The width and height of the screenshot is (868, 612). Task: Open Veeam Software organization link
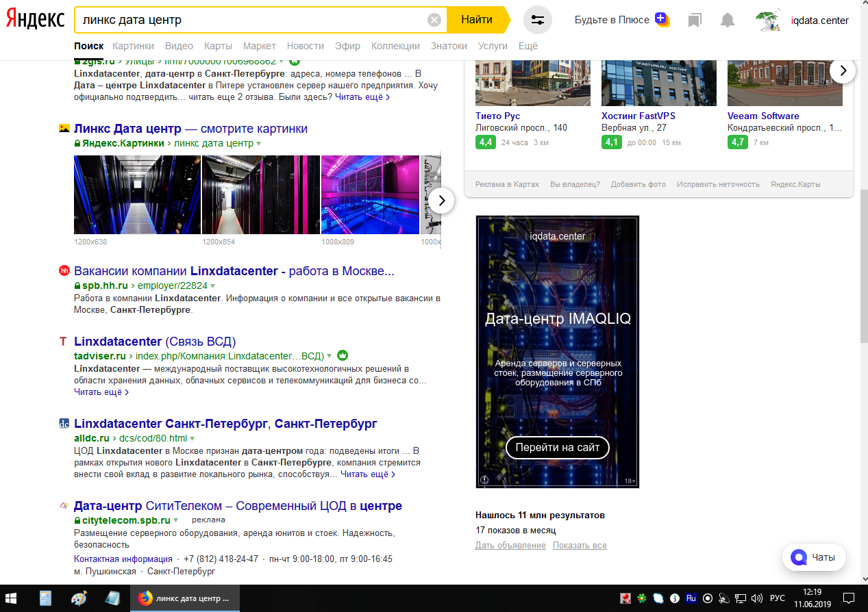pyautogui.click(x=763, y=116)
